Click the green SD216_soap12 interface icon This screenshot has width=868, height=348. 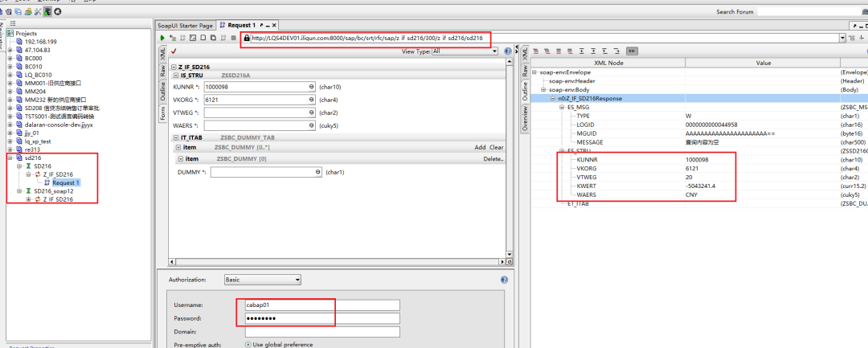[29, 191]
